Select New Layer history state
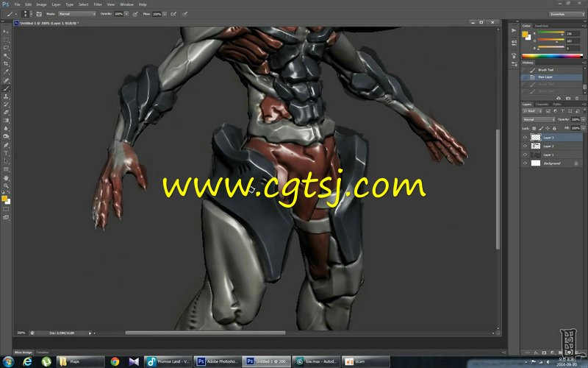 (552, 77)
